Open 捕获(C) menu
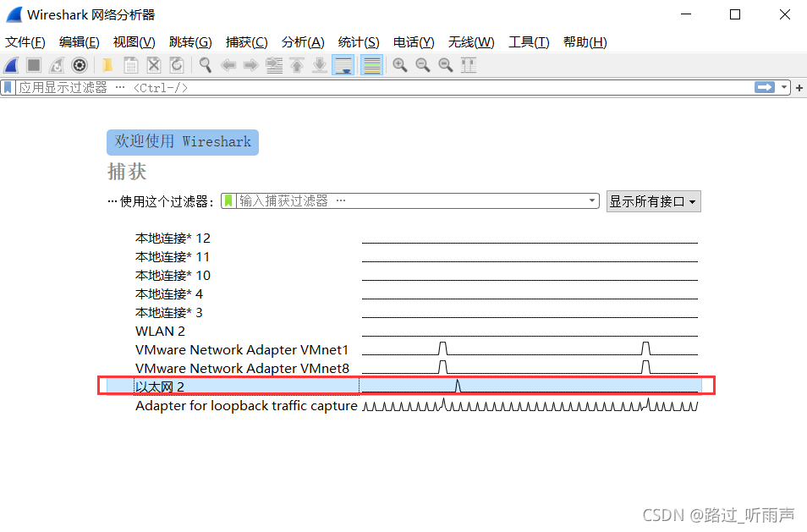The height and width of the screenshot is (532, 807). (246, 42)
